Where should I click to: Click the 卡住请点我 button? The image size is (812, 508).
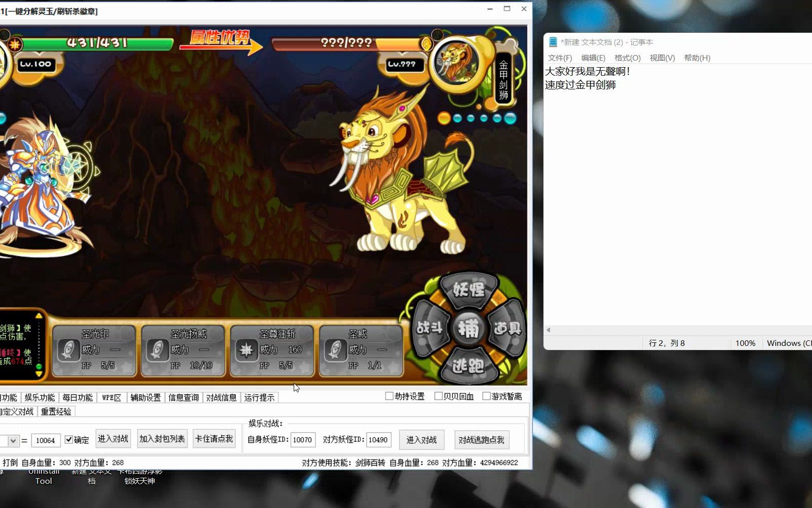tap(214, 439)
